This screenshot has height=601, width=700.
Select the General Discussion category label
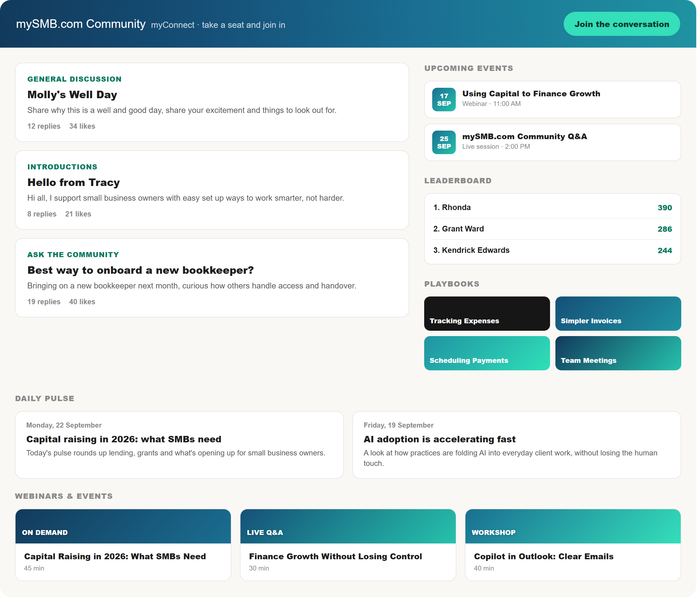click(x=75, y=79)
